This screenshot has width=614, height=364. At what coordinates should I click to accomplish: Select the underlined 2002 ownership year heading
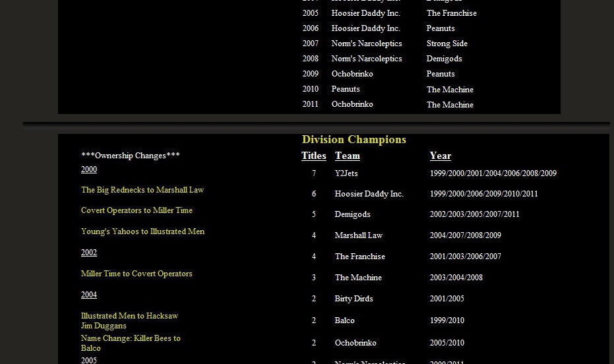tap(89, 253)
